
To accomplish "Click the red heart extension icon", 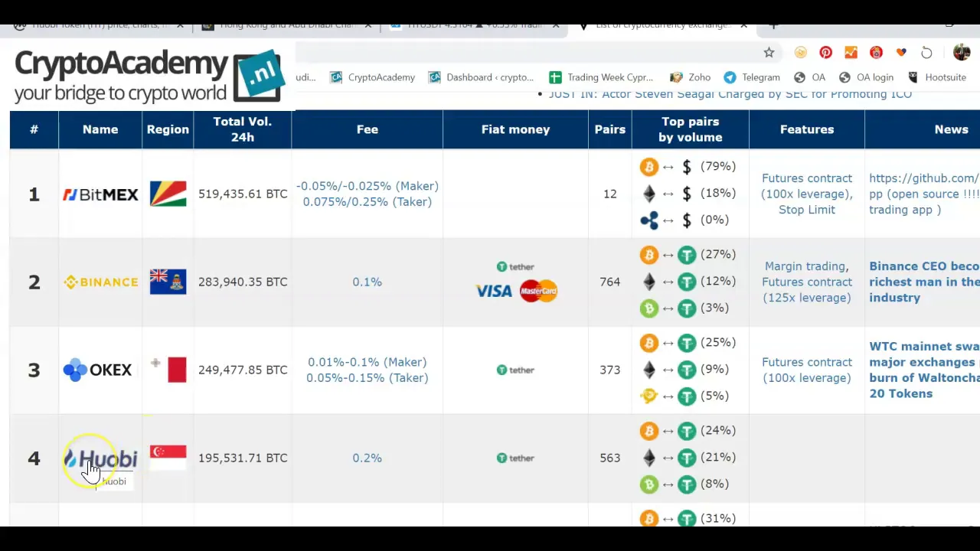I will [901, 53].
